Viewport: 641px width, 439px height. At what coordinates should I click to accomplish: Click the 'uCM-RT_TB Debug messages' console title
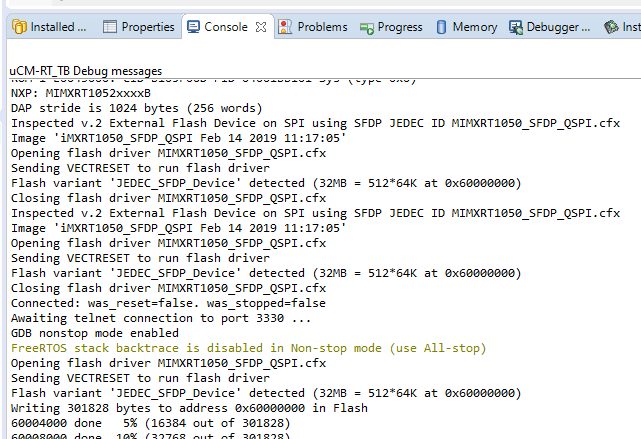point(86,71)
